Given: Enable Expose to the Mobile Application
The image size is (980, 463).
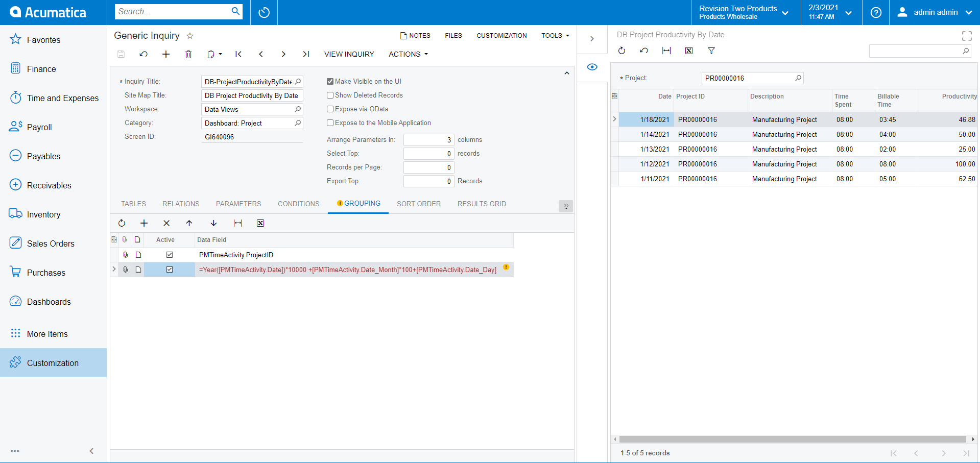Looking at the screenshot, I should tap(330, 123).
